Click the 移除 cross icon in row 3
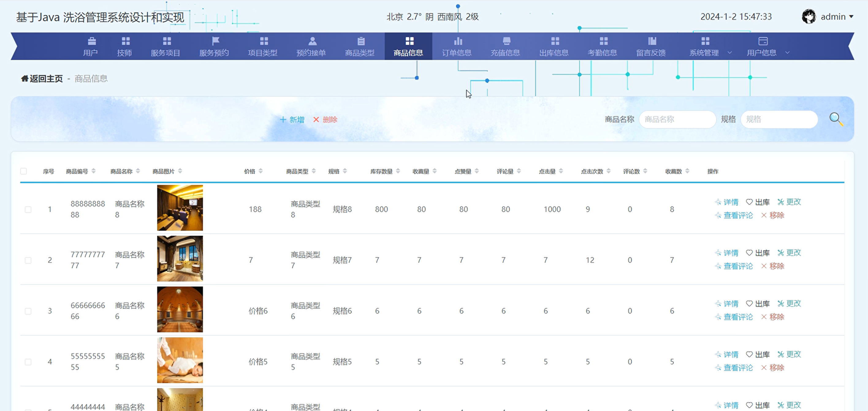 tap(764, 317)
